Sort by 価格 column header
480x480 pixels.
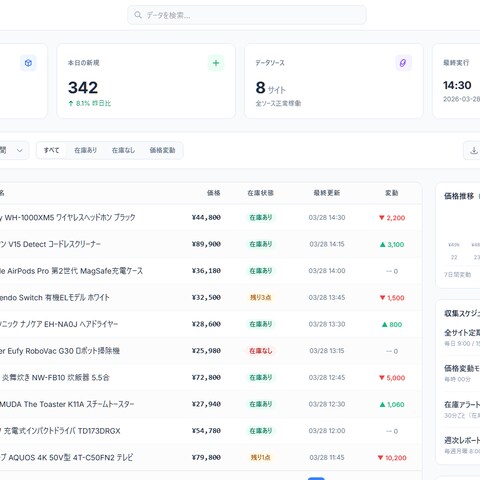[214, 193]
